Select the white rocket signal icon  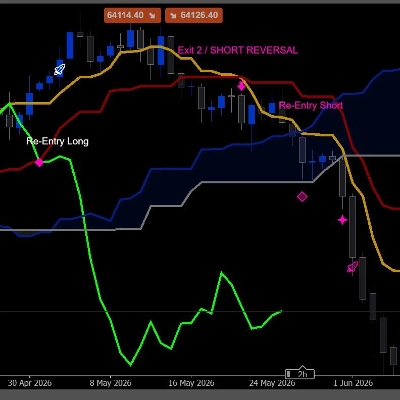(x=60, y=69)
